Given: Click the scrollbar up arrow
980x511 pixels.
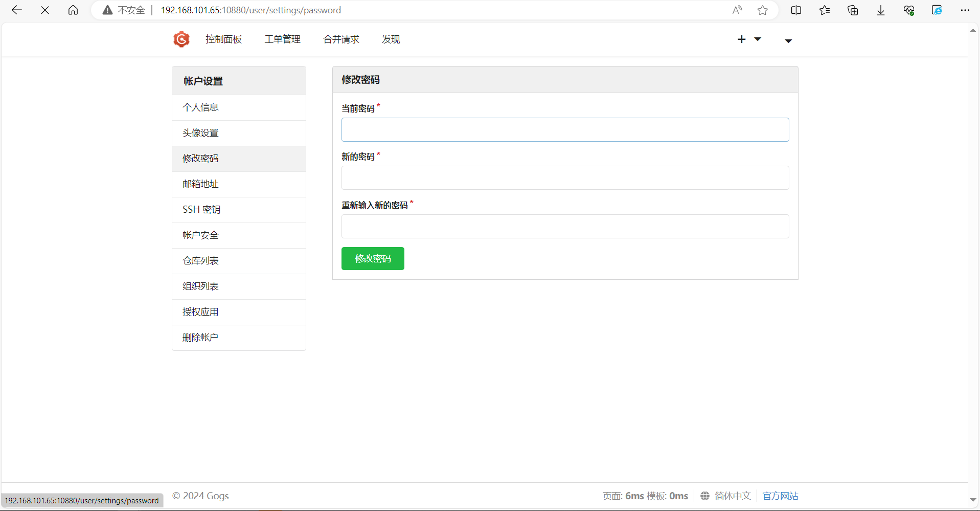Looking at the screenshot, I should [x=973, y=31].
